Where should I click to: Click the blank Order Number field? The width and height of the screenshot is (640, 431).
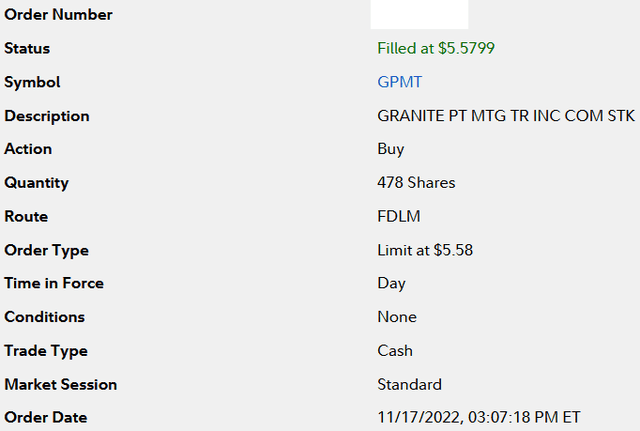(x=419, y=15)
